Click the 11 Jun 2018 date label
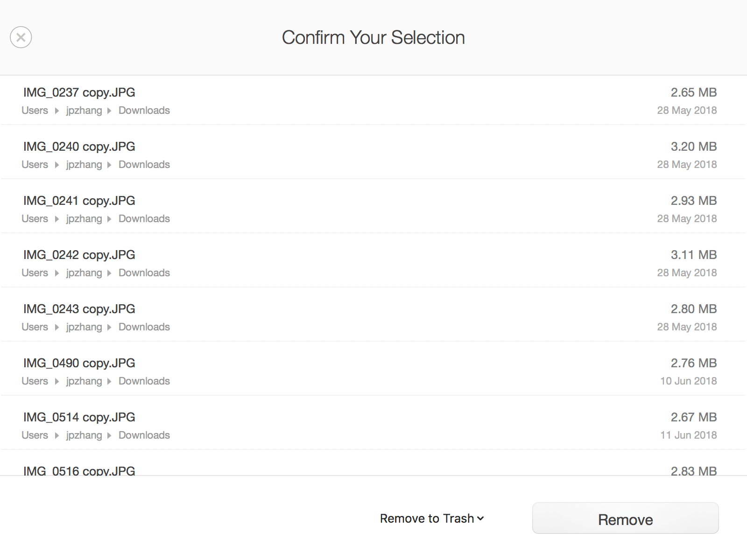Image resolution: width=747 pixels, height=560 pixels. tap(689, 435)
